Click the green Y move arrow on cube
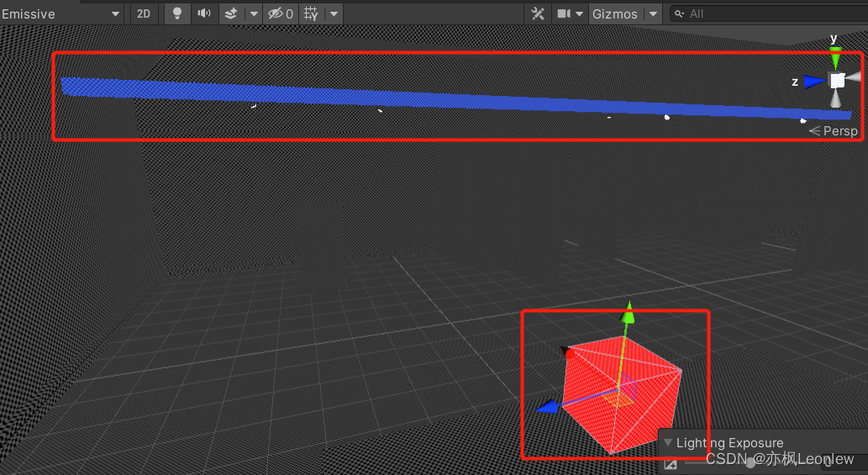The image size is (868, 475). pos(629,314)
